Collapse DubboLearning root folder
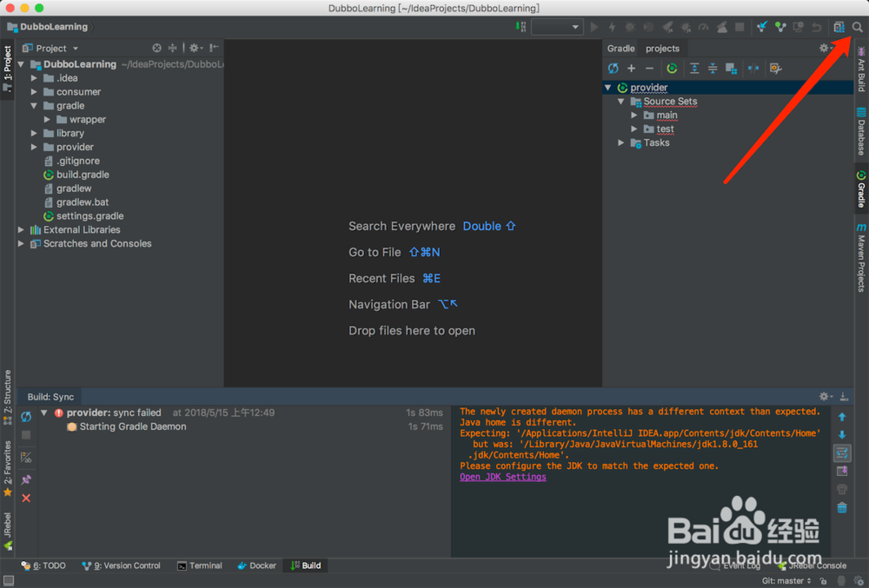This screenshot has height=588, width=869. click(21, 64)
